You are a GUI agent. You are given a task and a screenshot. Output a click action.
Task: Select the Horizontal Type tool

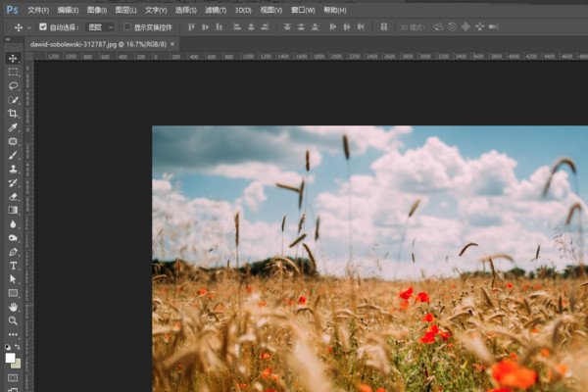click(x=14, y=265)
